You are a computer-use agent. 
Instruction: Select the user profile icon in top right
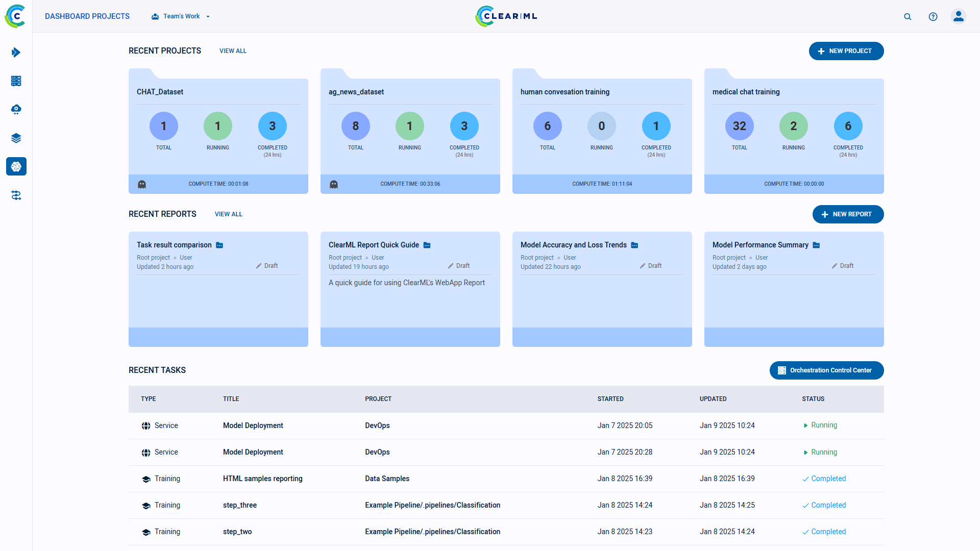959,16
